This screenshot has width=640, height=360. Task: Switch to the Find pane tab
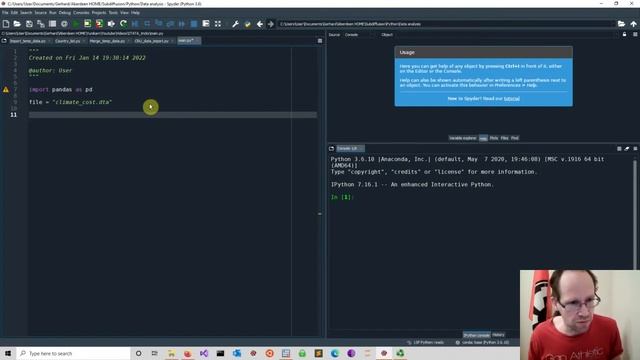pos(515,138)
